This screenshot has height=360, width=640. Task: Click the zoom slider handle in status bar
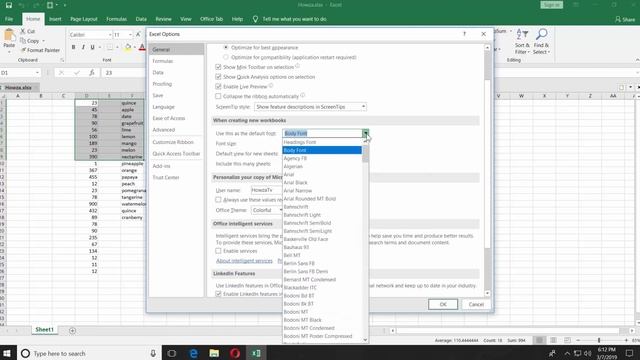[599, 340]
